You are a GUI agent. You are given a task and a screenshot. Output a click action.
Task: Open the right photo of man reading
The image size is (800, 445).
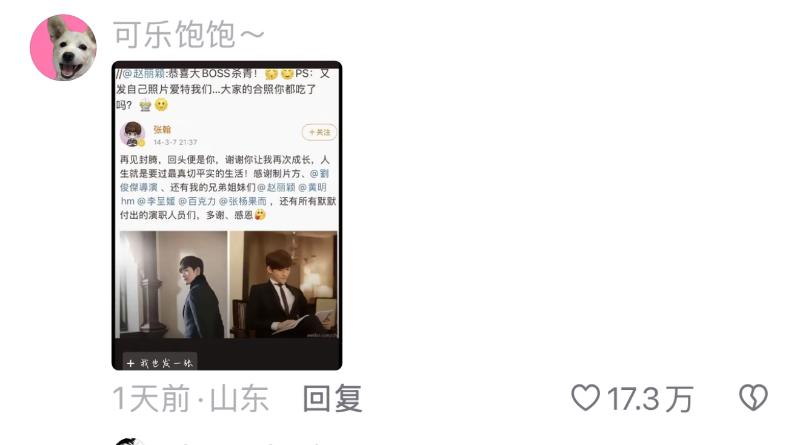click(284, 284)
